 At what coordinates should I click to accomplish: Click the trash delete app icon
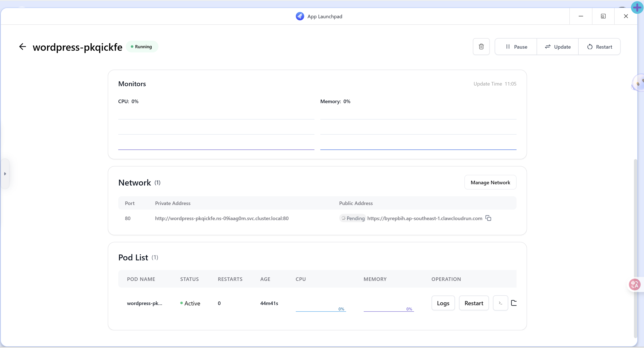pos(481,47)
